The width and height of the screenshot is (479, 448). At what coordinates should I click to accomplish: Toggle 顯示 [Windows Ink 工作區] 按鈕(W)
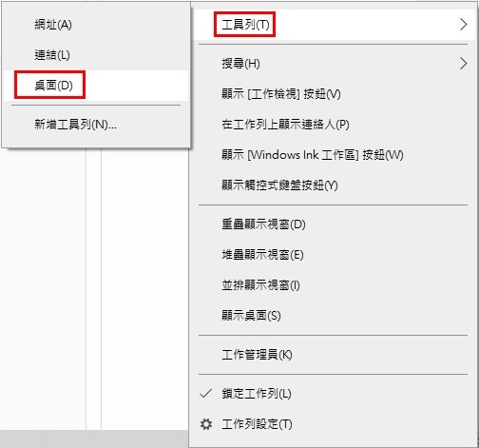(334, 155)
